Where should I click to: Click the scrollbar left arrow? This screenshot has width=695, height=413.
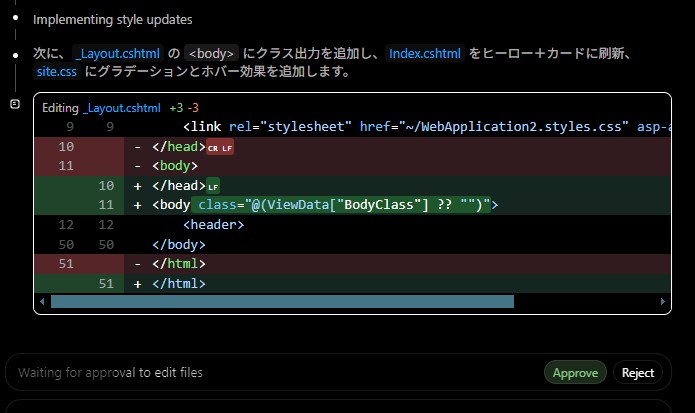[x=41, y=301]
